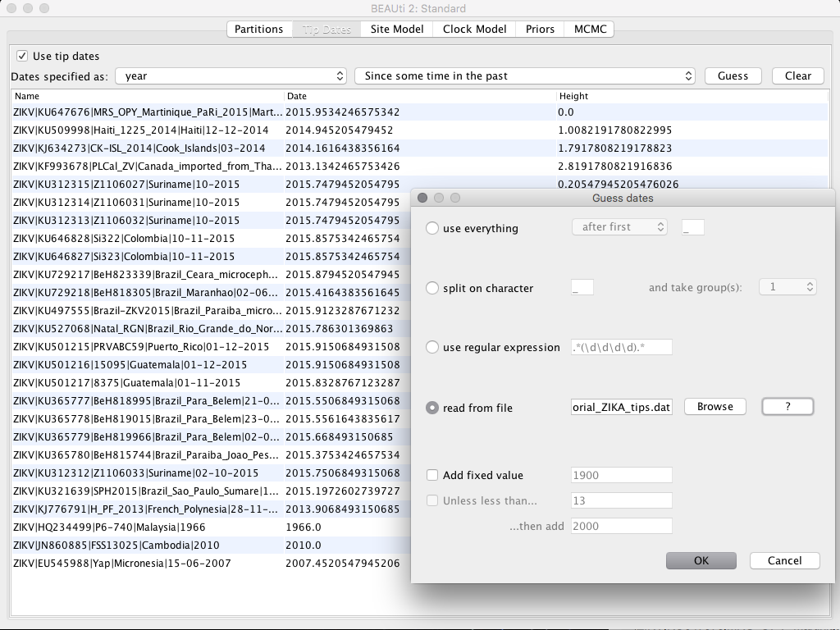Toggle the "Unless less than..." checkbox
The image size is (840, 630).
[x=432, y=500]
